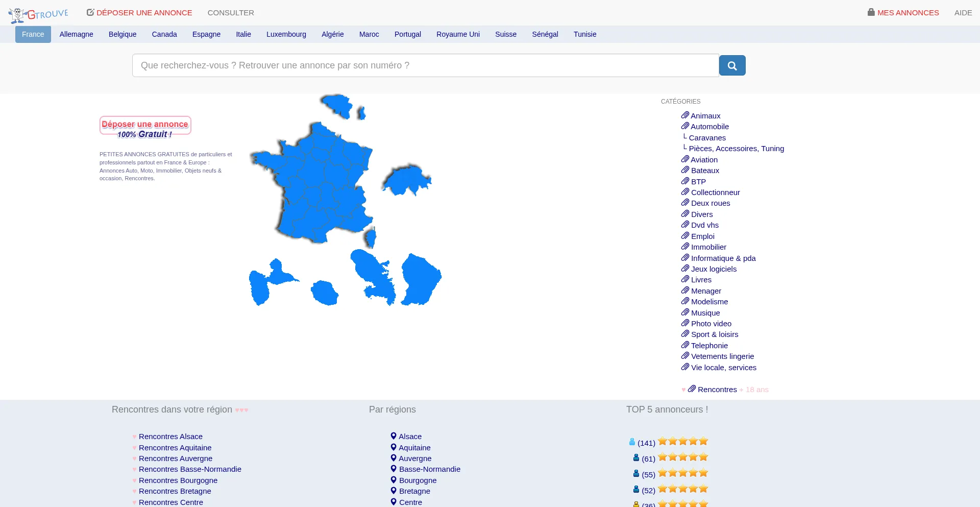Click the map pin icon next to Alsace
The width and height of the screenshot is (980, 507).
tap(394, 436)
